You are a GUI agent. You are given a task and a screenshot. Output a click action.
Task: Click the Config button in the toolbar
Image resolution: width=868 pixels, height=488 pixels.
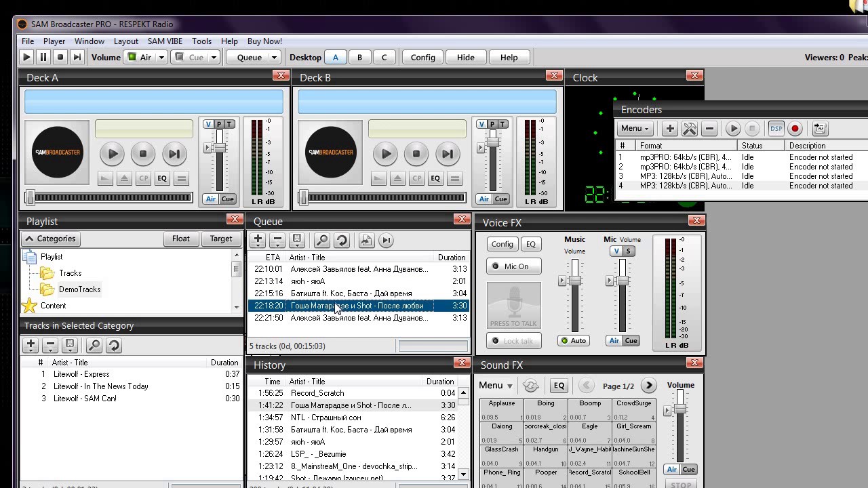point(423,58)
